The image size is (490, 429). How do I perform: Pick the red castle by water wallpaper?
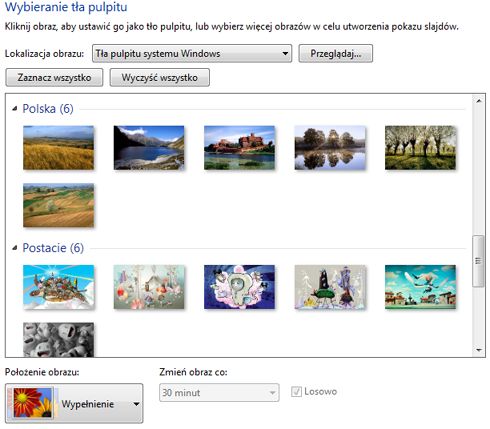[x=239, y=148]
